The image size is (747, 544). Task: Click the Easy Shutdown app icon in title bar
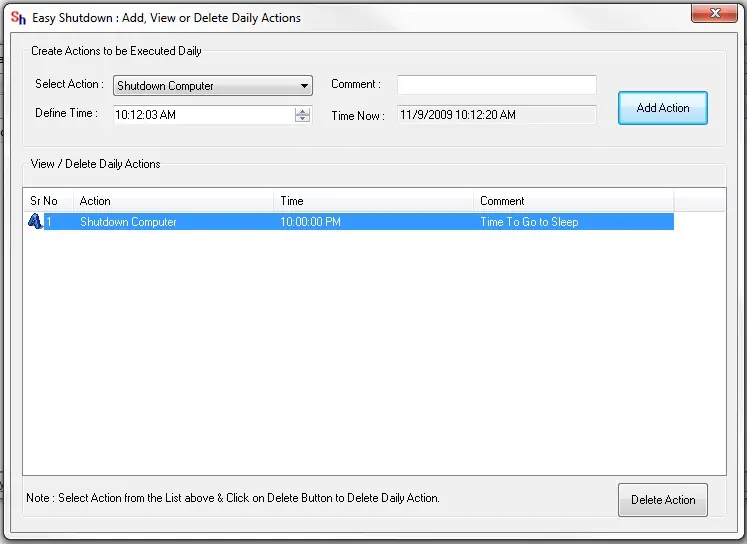17,17
